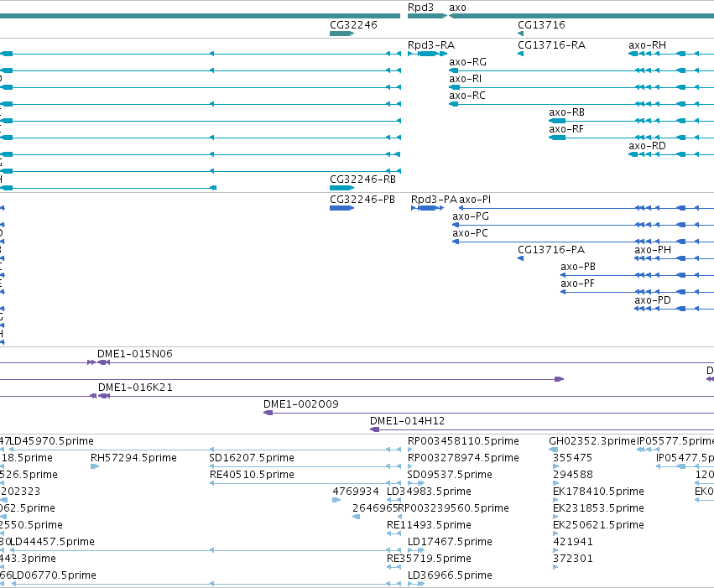Open the axo-RC transcript label
The height and width of the screenshot is (588, 714).
(467, 96)
